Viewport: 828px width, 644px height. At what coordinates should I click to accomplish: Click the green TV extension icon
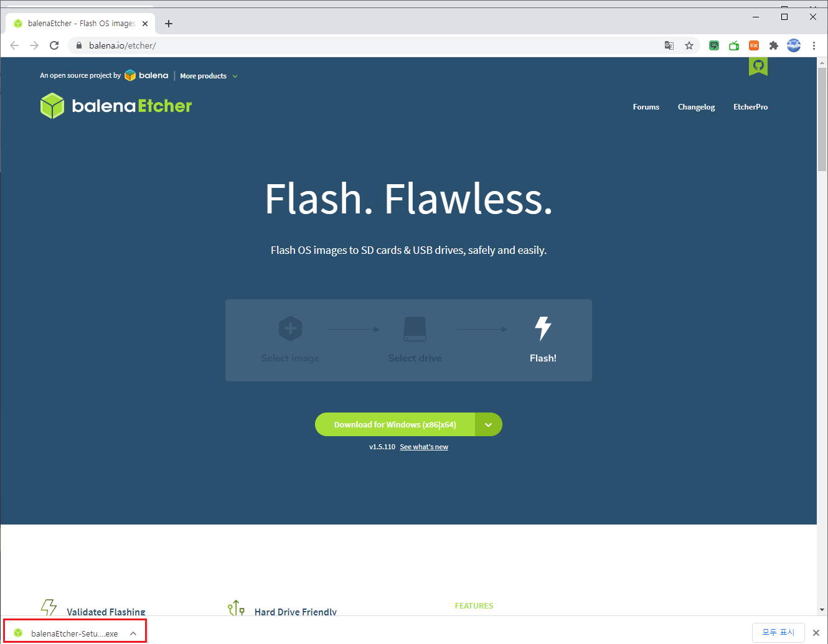(x=734, y=45)
